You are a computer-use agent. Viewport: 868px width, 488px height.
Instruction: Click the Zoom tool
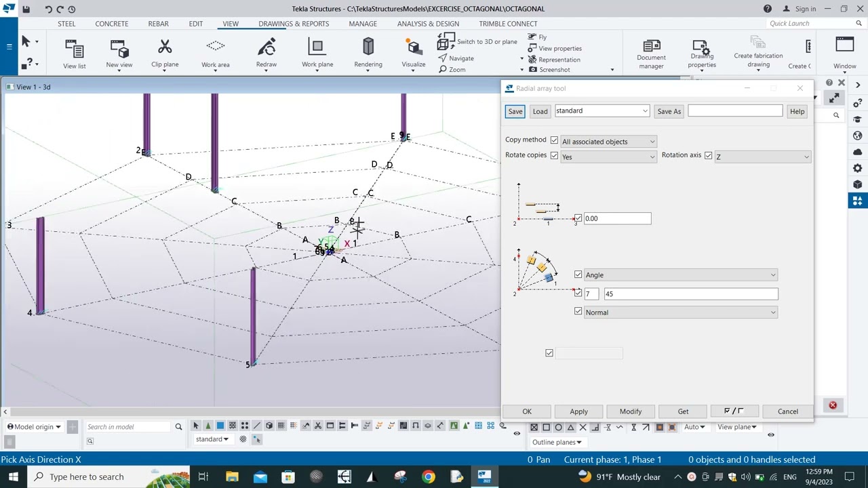click(452, 70)
